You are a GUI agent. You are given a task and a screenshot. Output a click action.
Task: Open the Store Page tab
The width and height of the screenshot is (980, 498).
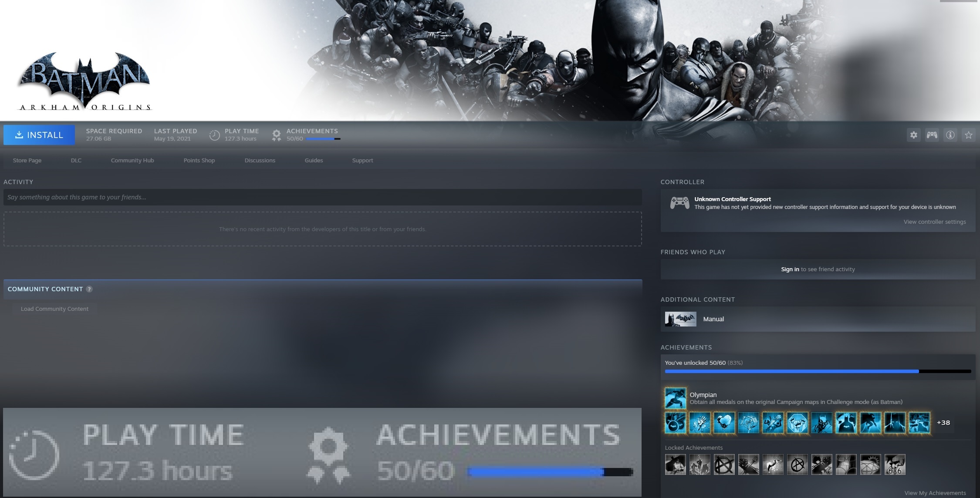27,160
